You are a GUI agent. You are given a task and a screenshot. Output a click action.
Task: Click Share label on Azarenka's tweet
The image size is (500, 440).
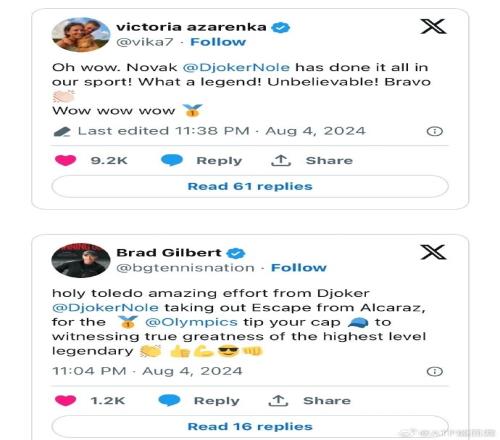click(x=329, y=160)
